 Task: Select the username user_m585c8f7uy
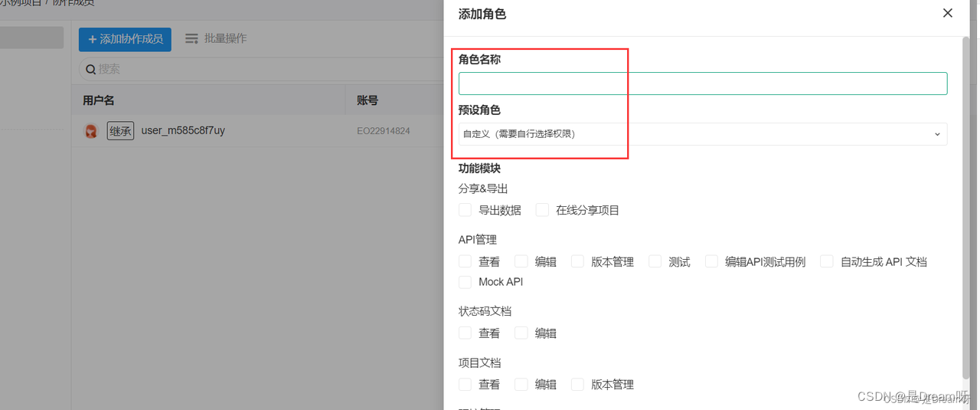183,131
